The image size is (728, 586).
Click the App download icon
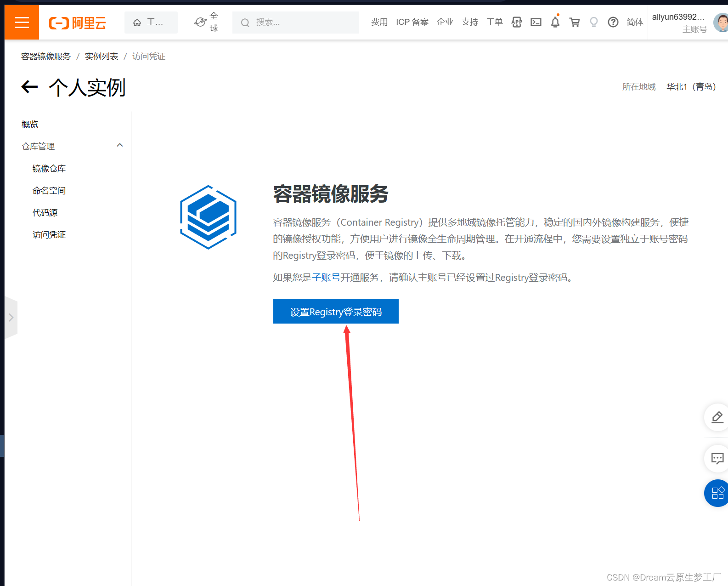click(517, 22)
